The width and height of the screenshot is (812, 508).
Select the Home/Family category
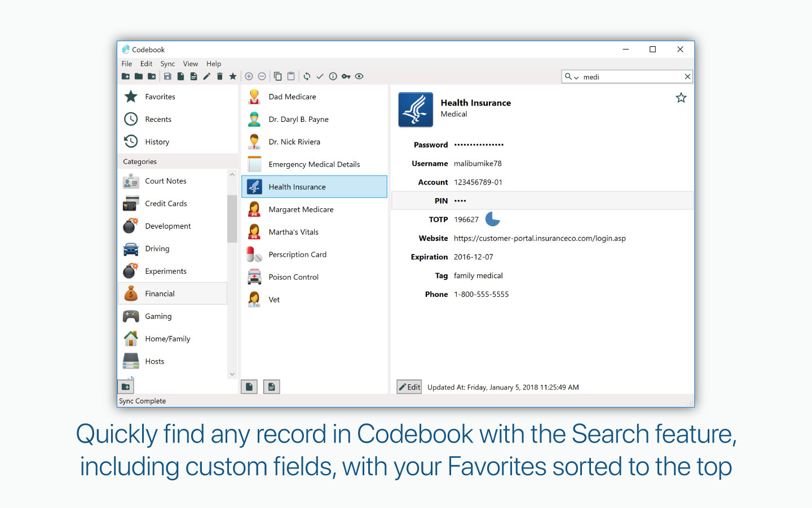[x=173, y=339]
